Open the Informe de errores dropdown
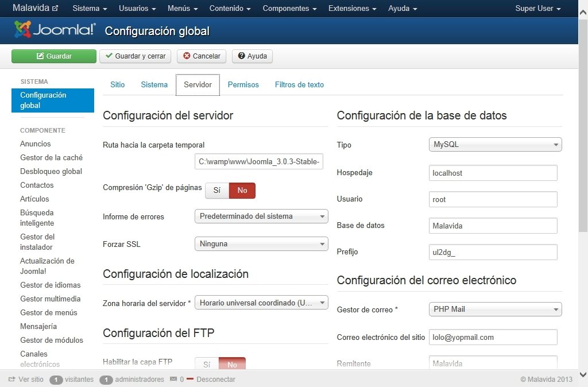 coord(261,216)
